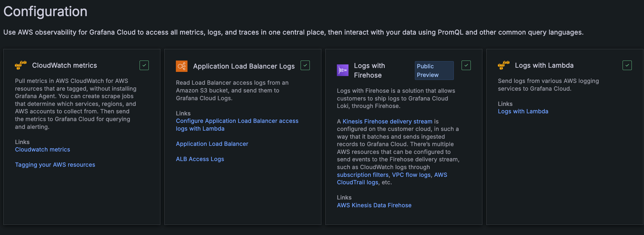
Task: Follow the Application Load Balancer link
Action: point(212,144)
